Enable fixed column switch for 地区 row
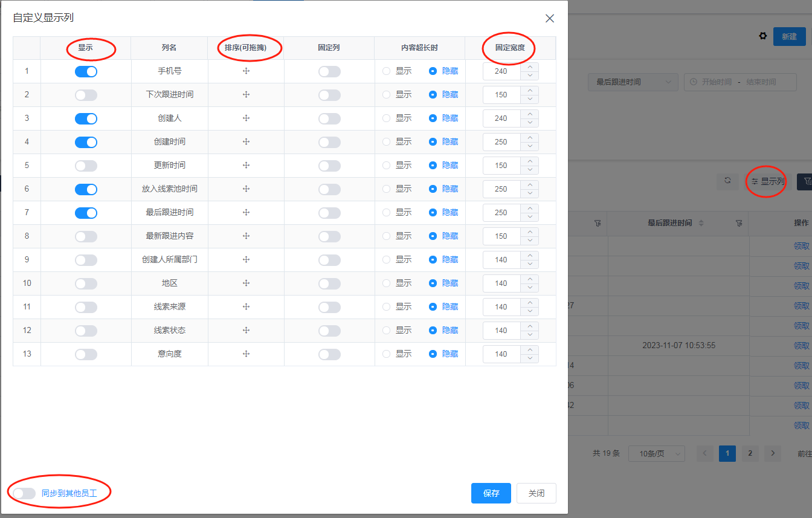This screenshot has height=518, width=812. pyautogui.click(x=329, y=283)
